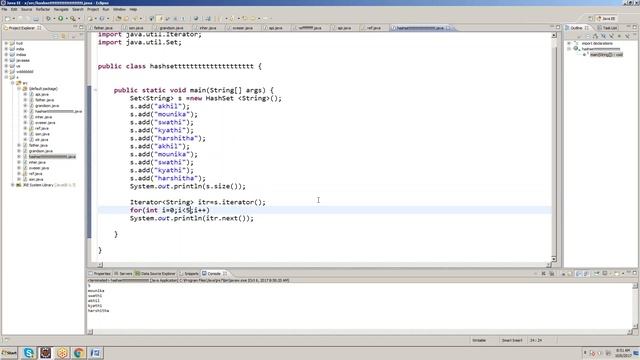Screen dimensions: 640x360
Task: Toggle Hide Local Types in the Outline view
Action: [x=627, y=36]
